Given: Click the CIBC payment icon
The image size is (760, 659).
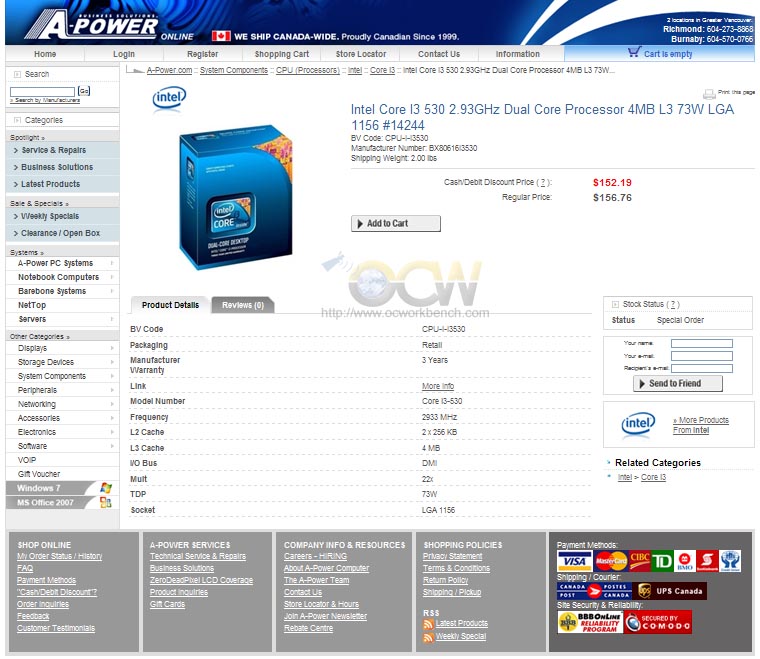Looking at the screenshot, I should pos(639,561).
